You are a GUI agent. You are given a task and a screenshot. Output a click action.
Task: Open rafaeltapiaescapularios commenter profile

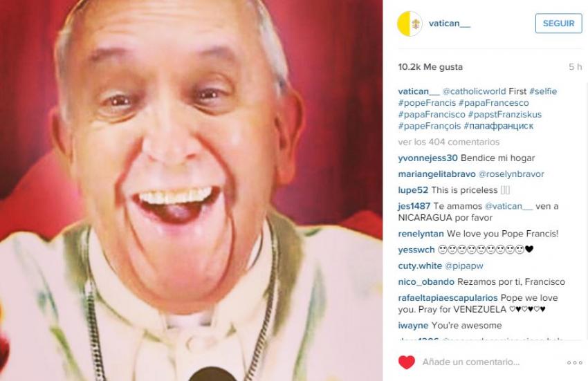pyautogui.click(x=448, y=298)
